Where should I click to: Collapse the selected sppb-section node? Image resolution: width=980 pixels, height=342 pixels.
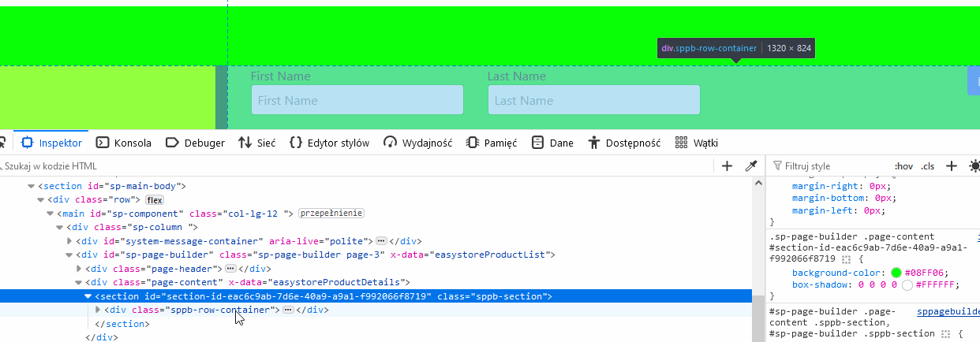coord(88,296)
